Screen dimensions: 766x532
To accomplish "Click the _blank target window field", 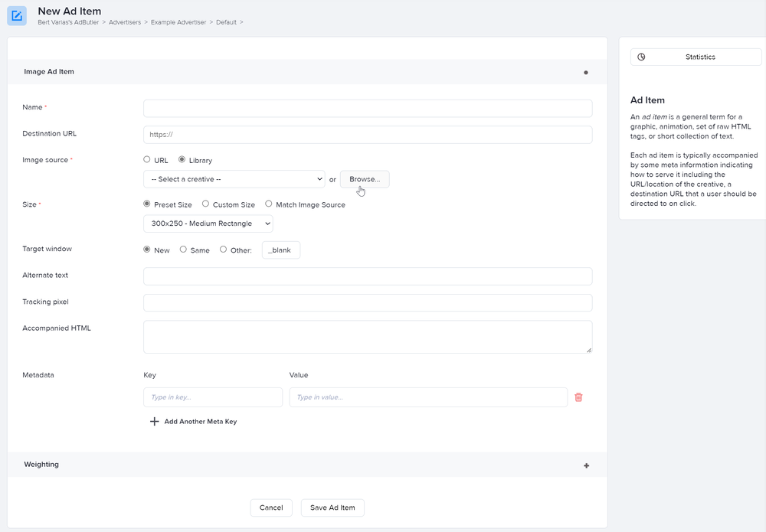I will (x=281, y=250).
